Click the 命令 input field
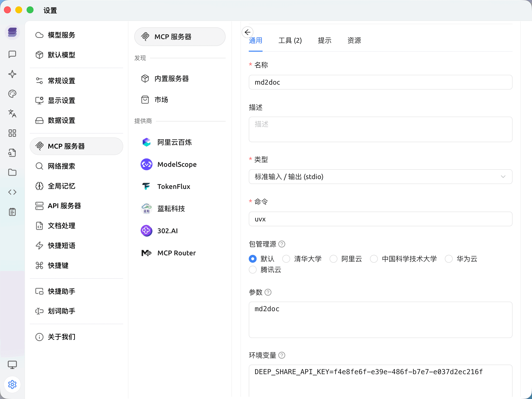This screenshot has width=532, height=399. tap(380, 219)
